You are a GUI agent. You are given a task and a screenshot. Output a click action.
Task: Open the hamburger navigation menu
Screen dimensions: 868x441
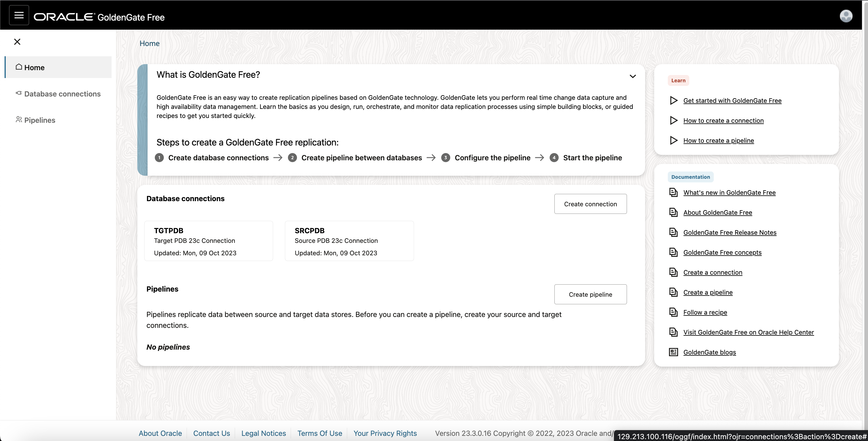pos(18,15)
